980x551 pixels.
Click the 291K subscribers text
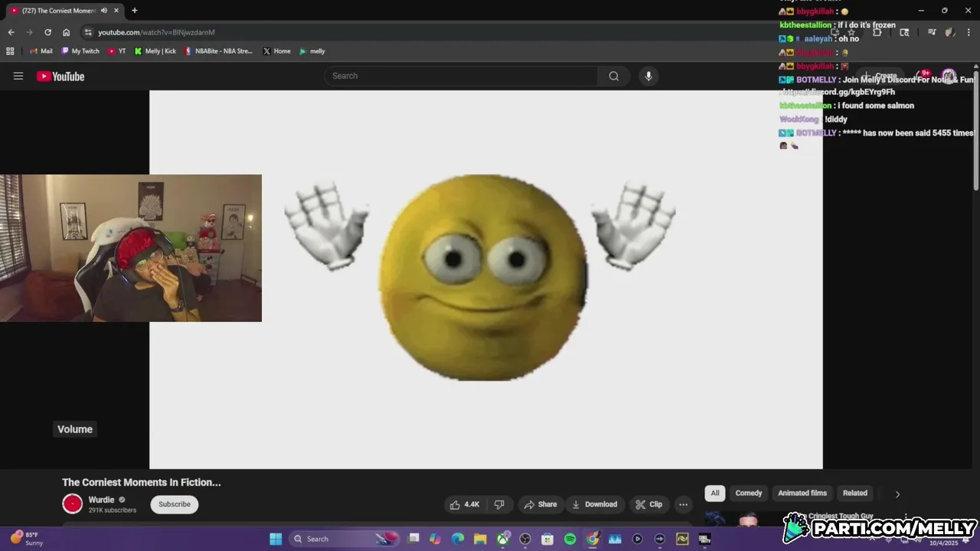(113, 510)
